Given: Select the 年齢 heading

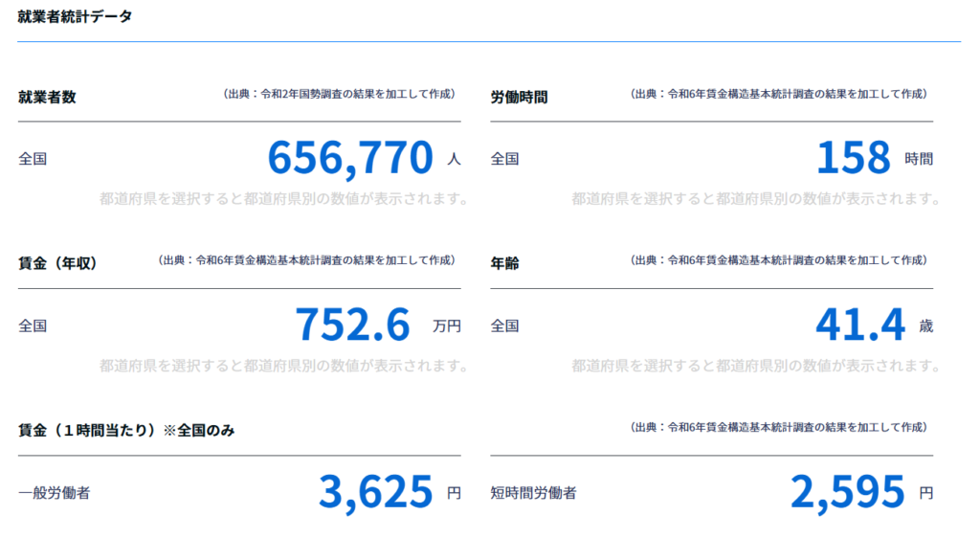Looking at the screenshot, I should point(504,262).
